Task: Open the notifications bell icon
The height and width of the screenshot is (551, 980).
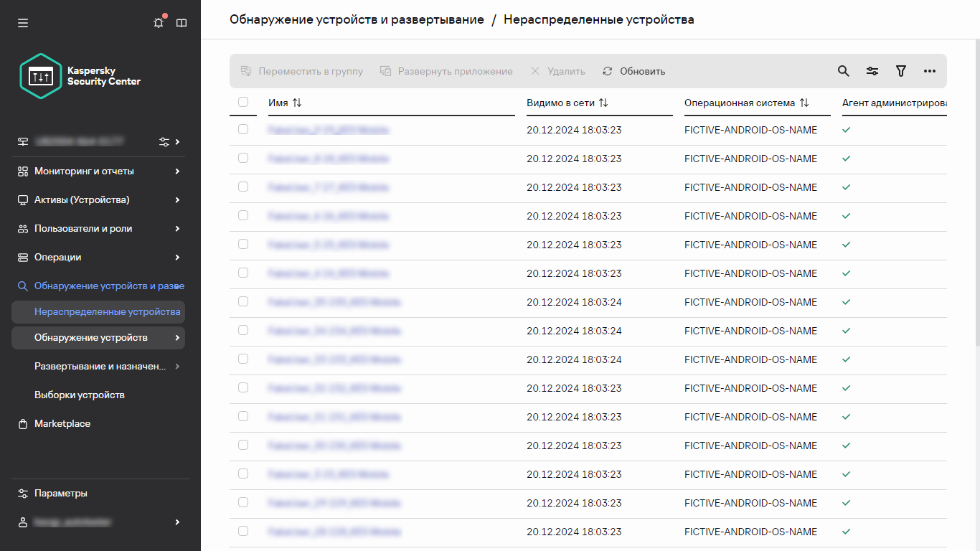Action: [159, 23]
